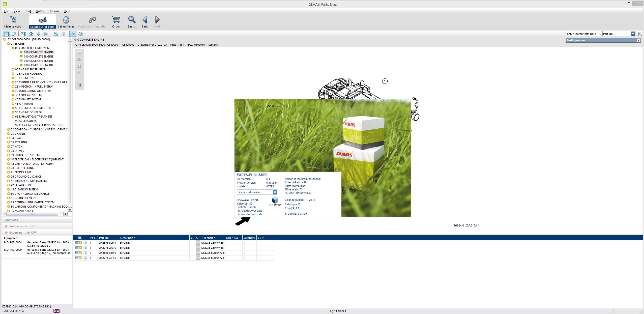The image size is (644, 314).
Task: Collapse the 02 COMPLETE COMPONENT node
Action: click(13, 48)
